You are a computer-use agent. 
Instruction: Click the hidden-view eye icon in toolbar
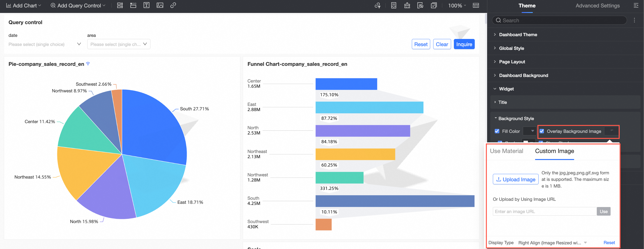[x=420, y=6]
